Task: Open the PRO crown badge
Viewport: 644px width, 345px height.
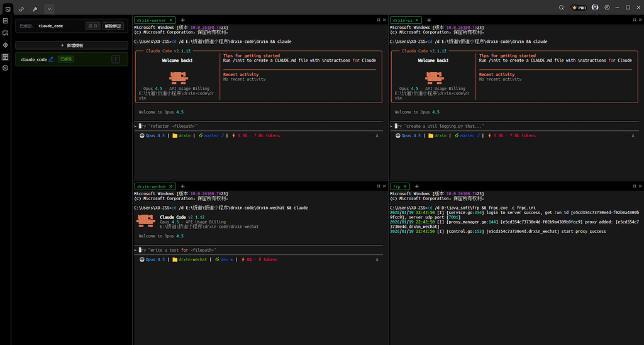Action: click(579, 8)
